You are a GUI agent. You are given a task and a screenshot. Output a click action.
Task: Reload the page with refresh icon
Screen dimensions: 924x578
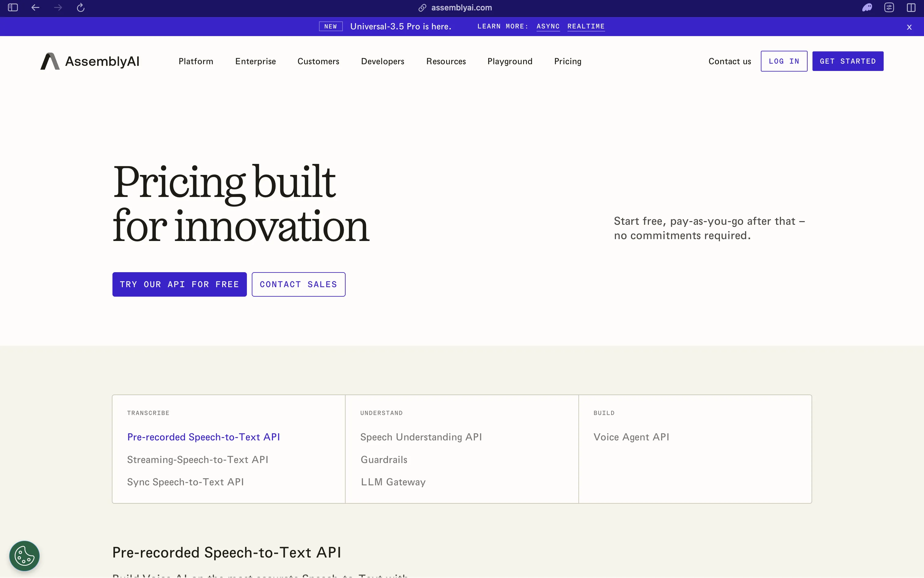point(81,8)
